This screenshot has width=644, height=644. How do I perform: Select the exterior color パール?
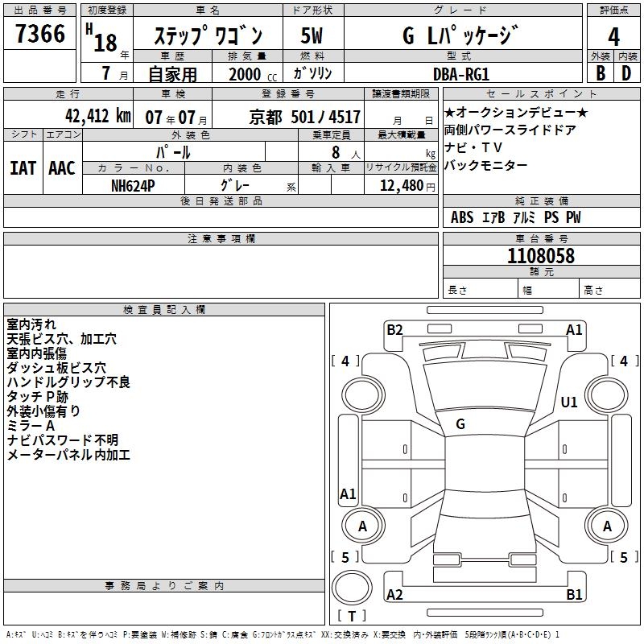(x=173, y=152)
